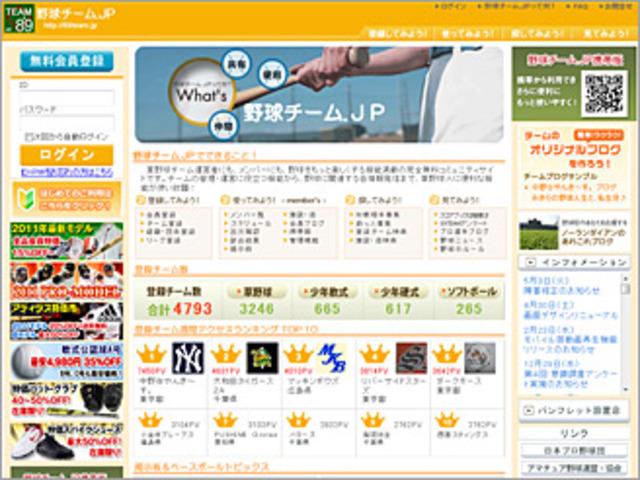Open the Yankees-logo team ranked first
This screenshot has width=640, height=480.
click(187, 358)
